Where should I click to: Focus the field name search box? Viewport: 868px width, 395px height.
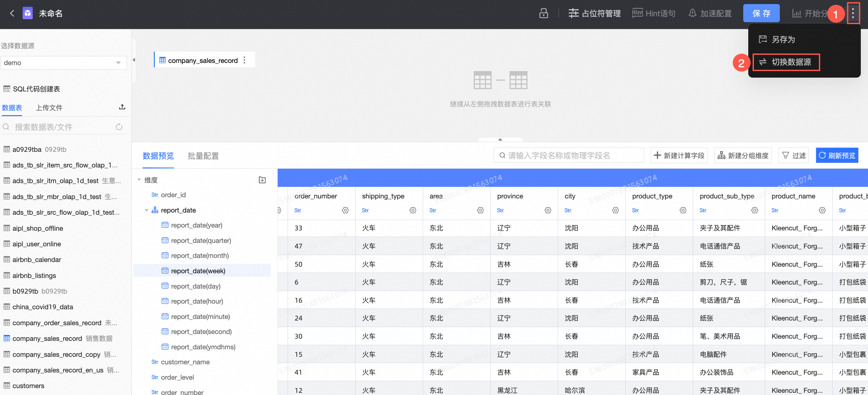pos(569,156)
